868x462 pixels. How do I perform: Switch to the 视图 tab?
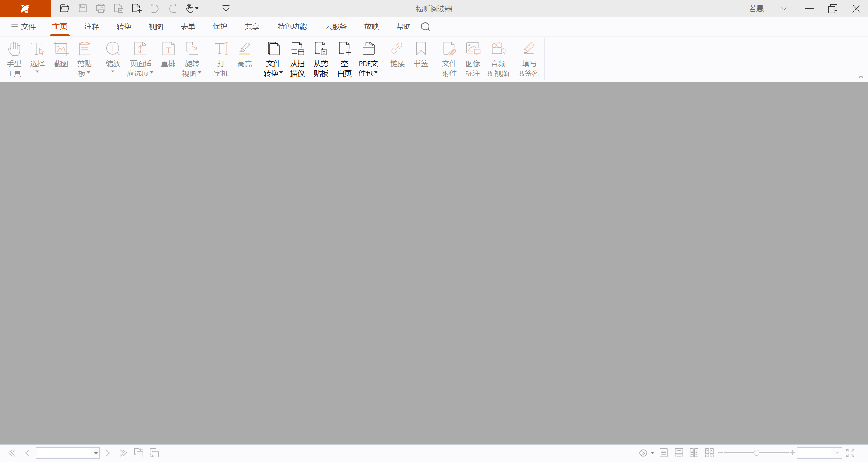(x=156, y=27)
